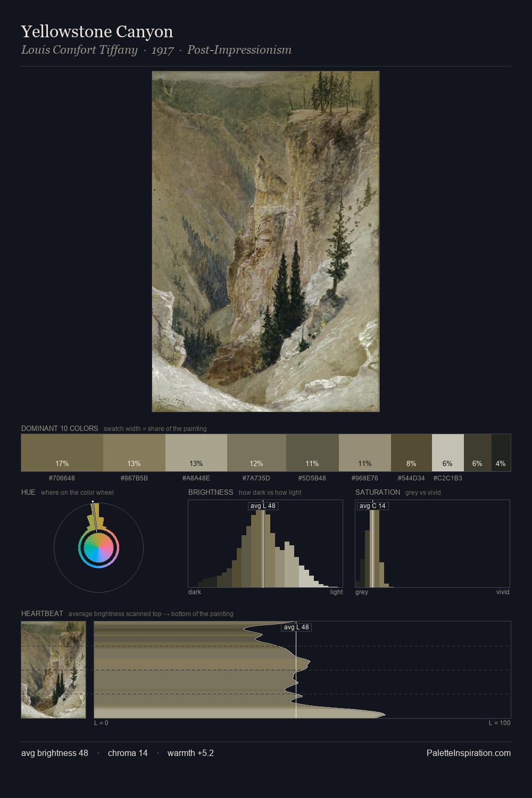Click the title 'Yellowstone Canyon'
Image resolution: width=532 pixels, height=798 pixels.
tap(97, 31)
